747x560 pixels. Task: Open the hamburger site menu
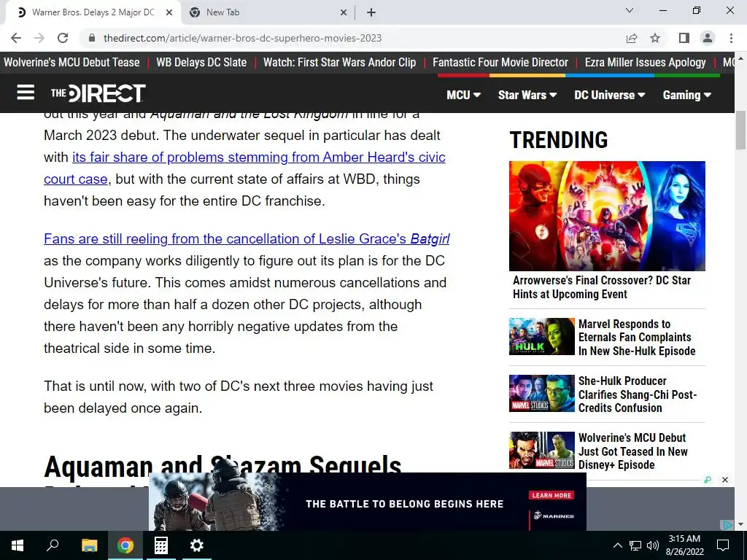(26, 93)
